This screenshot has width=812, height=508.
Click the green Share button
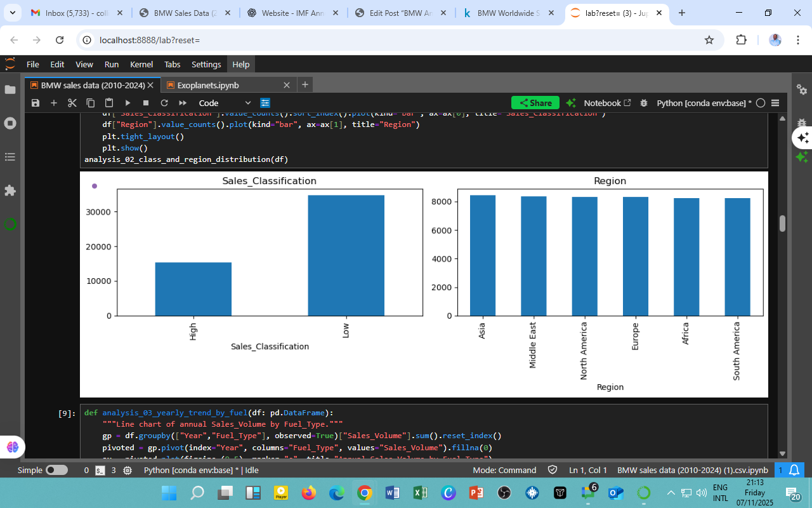(535, 103)
